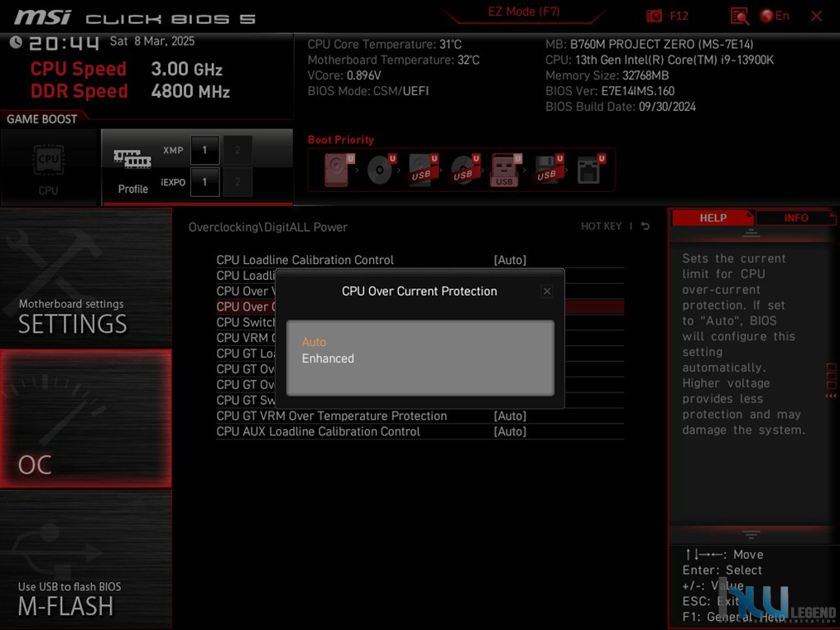This screenshot has height=630, width=840.
Task: Click the CPU i9-13900K info line
Action: point(660,60)
